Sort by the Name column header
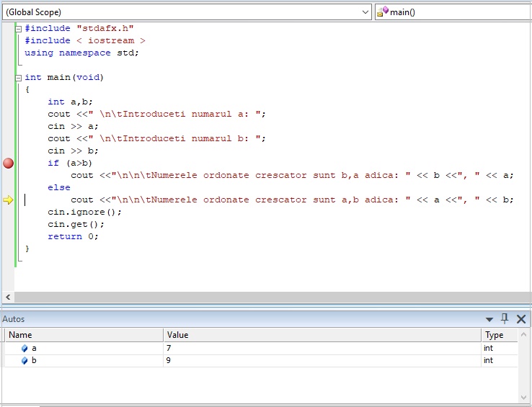This screenshot has height=407, width=532. pos(84,335)
